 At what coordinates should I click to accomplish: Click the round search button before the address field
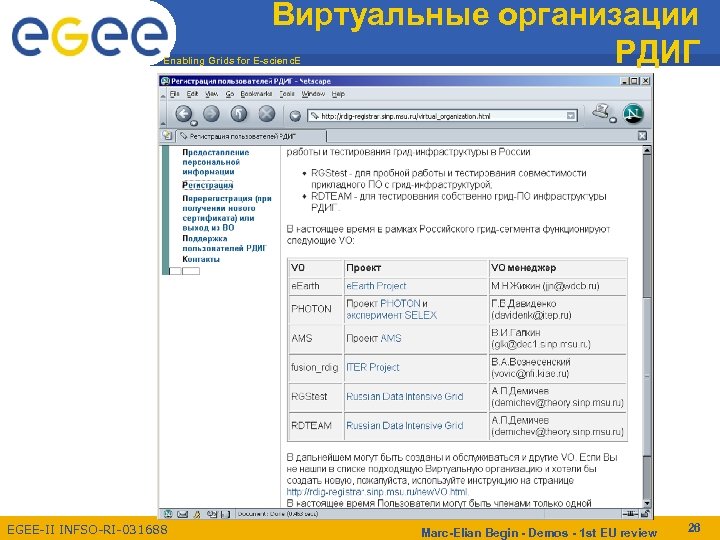click(295, 116)
